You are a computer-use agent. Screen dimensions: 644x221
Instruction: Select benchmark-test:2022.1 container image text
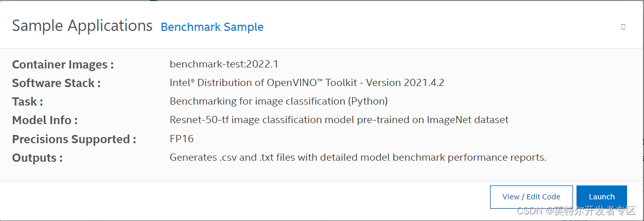224,64
